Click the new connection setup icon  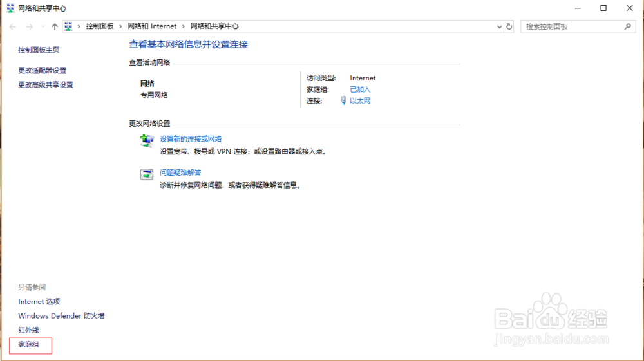coord(147,140)
